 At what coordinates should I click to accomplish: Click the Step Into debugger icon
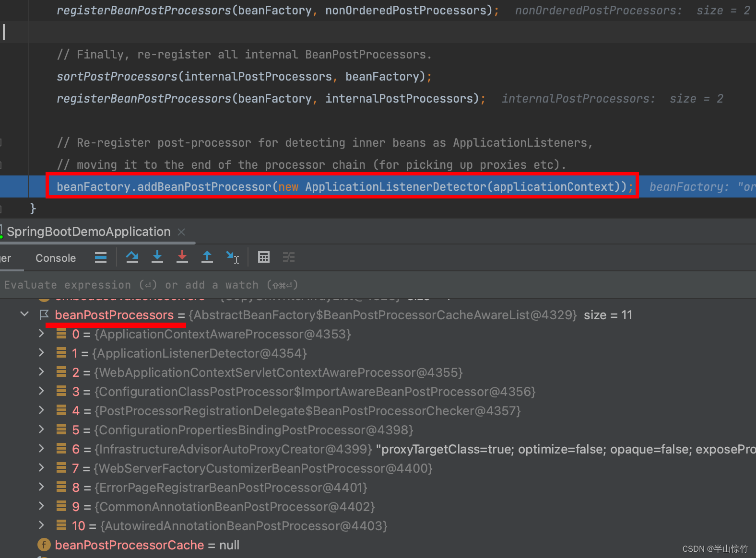point(157,257)
